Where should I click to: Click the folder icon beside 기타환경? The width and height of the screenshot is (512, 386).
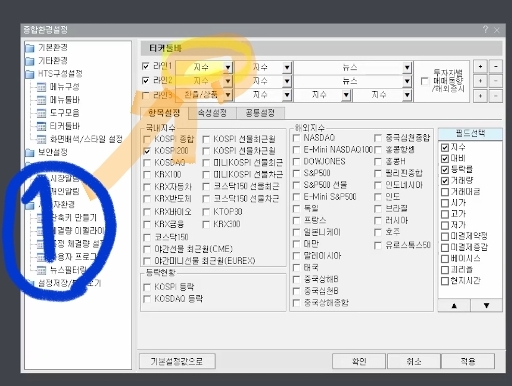[x=30, y=61]
